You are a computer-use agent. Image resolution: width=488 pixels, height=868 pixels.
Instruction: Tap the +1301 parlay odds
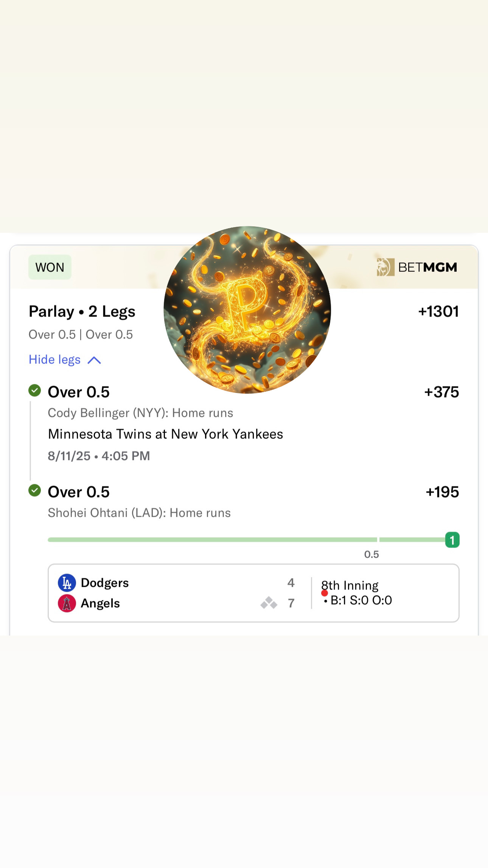pos(438,312)
